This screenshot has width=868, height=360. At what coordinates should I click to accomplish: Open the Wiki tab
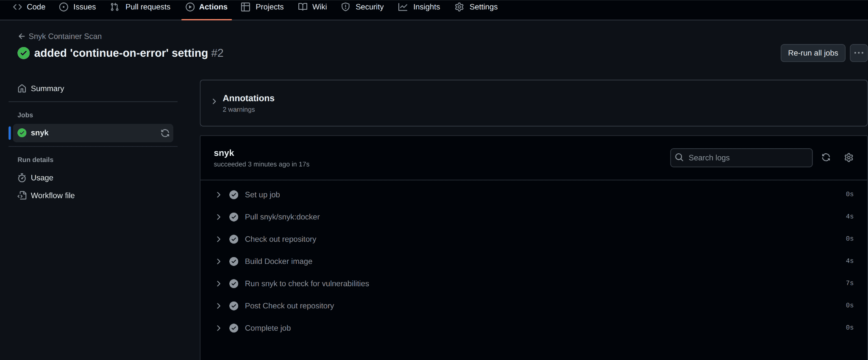tap(313, 7)
